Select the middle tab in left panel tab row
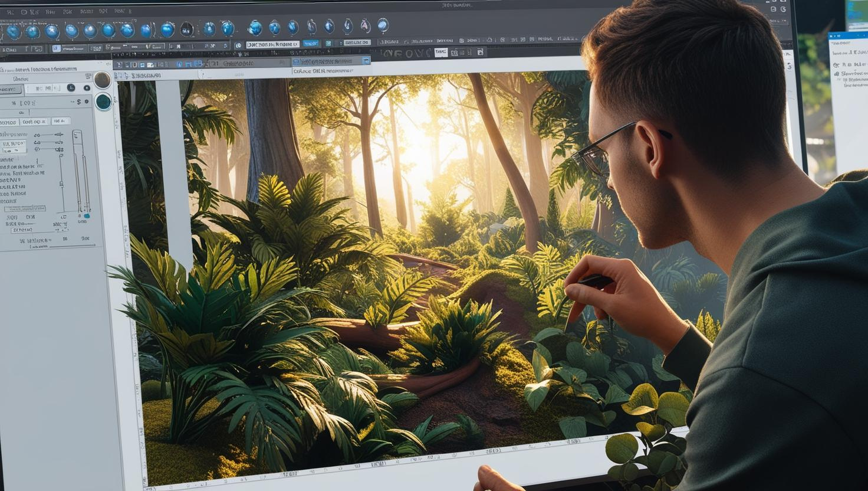The width and height of the screenshot is (868, 491). 33,122
